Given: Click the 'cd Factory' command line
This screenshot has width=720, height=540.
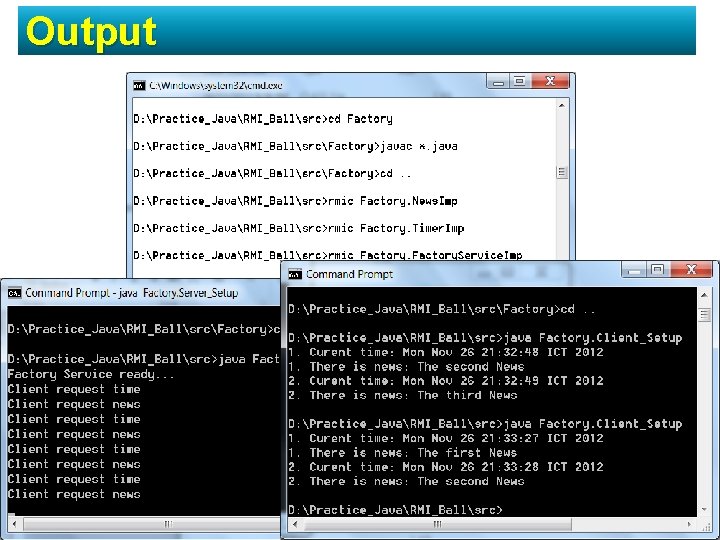Looking at the screenshot, I should point(263,119).
